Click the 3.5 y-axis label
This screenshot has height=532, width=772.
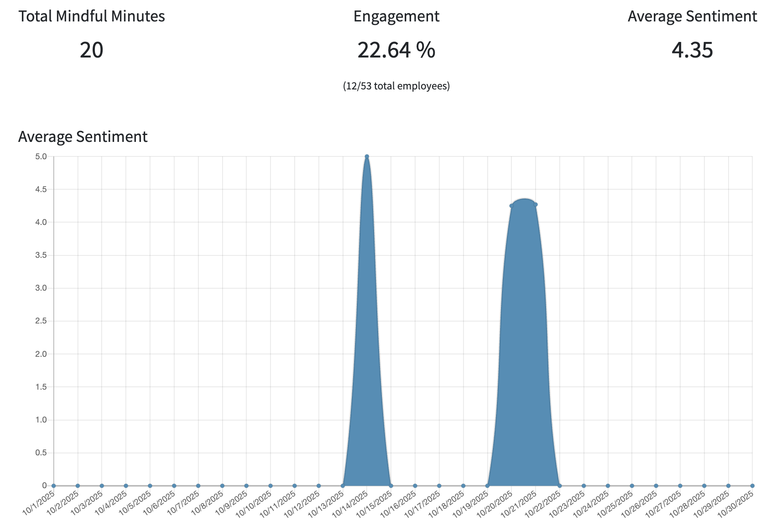point(41,255)
